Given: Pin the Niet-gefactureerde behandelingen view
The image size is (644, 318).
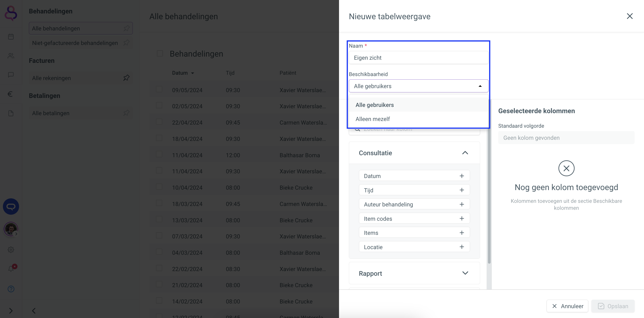Looking at the screenshot, I should (x=126, y=43).
